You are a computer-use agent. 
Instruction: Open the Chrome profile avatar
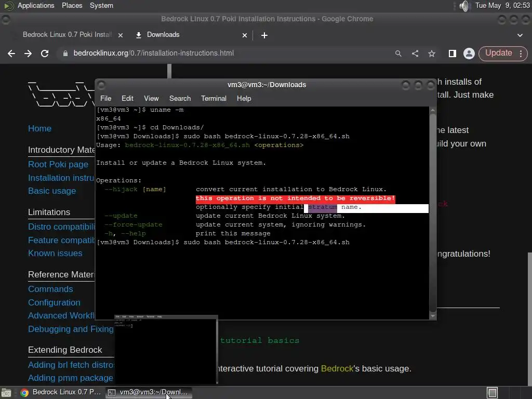point(469,54)
